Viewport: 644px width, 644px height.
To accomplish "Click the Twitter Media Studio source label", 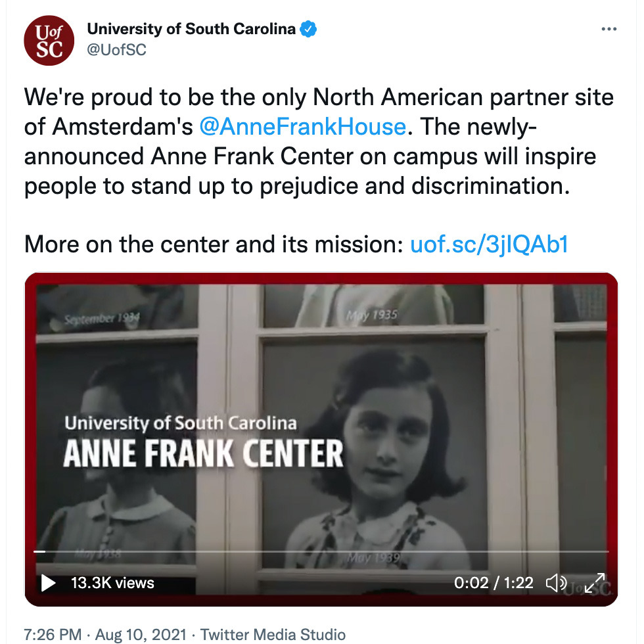I will [x=273, y=635].
